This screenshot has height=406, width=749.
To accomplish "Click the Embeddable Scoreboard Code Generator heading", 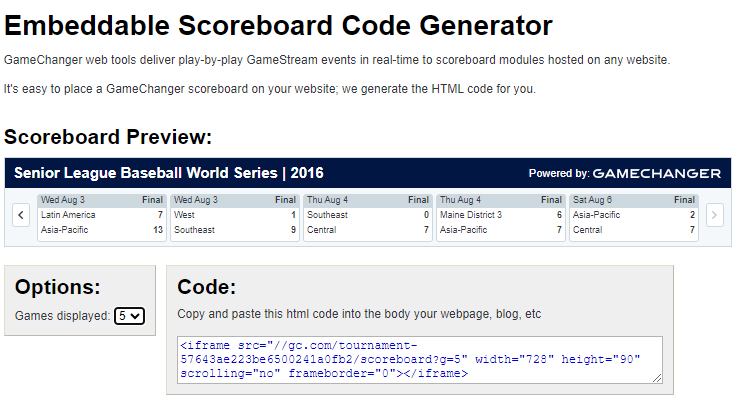I will point(278,25).
